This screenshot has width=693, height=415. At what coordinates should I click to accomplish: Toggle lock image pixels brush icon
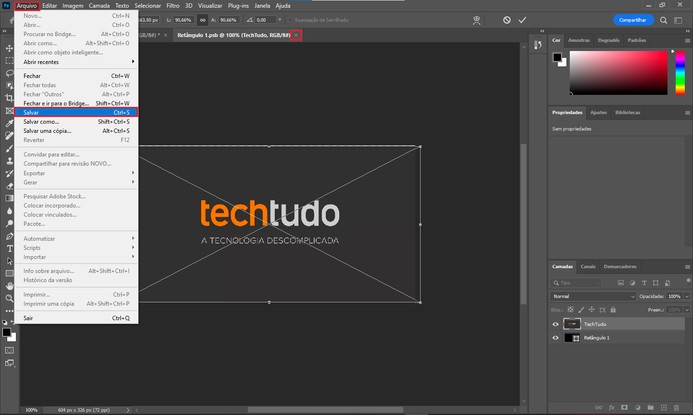(581, 310)
